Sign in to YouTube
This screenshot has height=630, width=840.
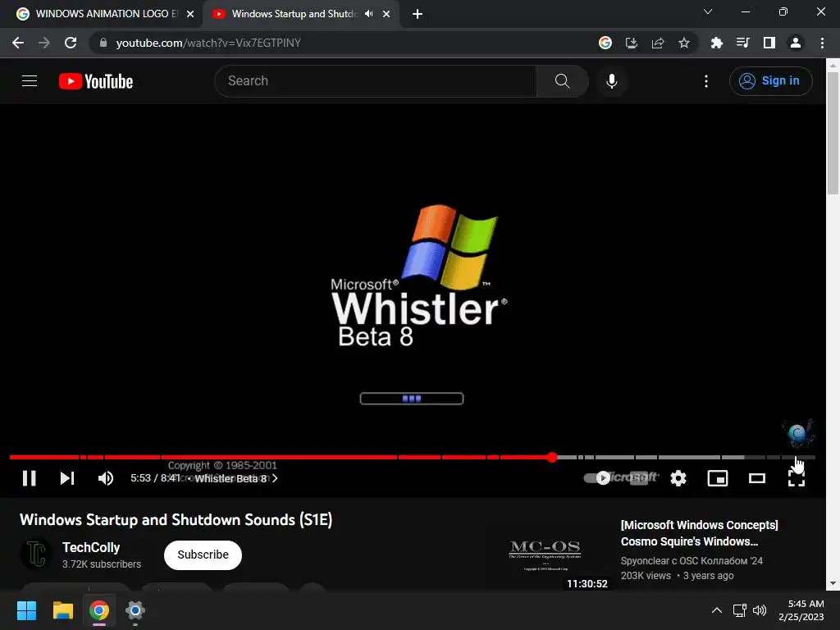tap(770, 81)
